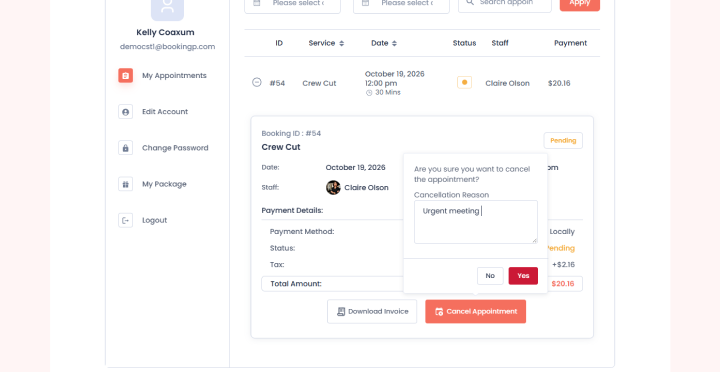Dismiss cancellation with No button
Screen dimensions: 720x372
490,276
